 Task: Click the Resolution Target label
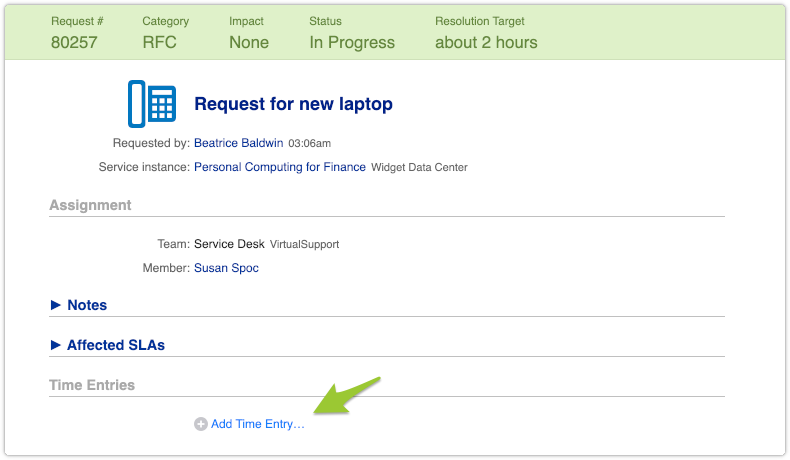tap(480, 21)
